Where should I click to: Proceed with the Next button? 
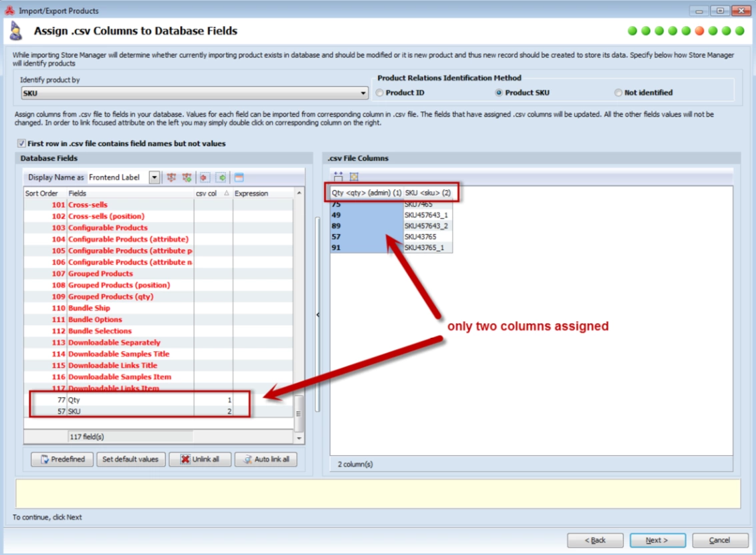657,540
